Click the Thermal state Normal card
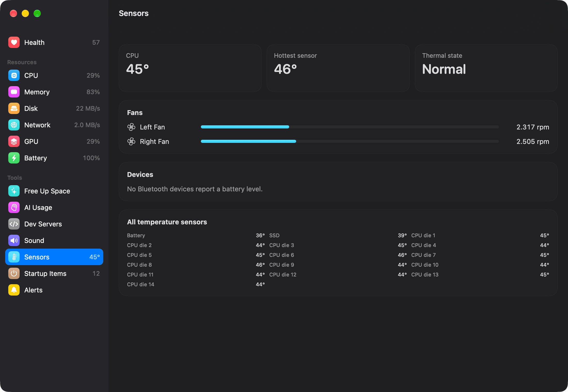568x392 pixels. click(486, 68)
